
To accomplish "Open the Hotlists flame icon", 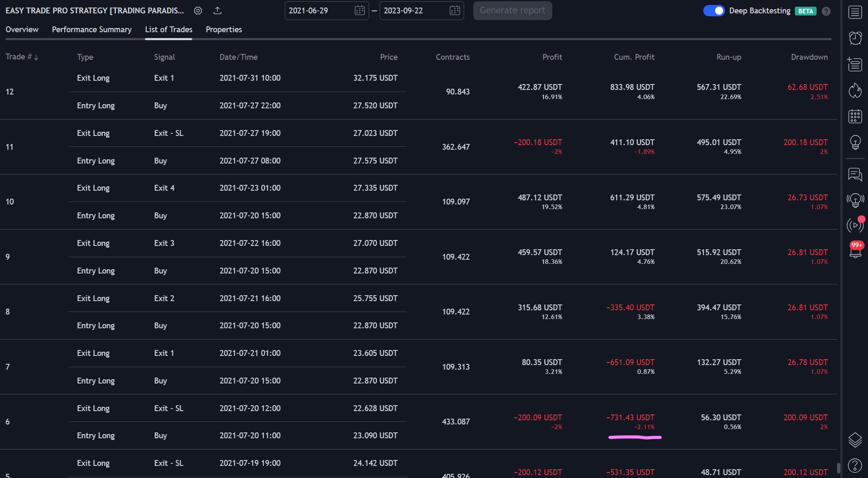I will click(855, 90).
